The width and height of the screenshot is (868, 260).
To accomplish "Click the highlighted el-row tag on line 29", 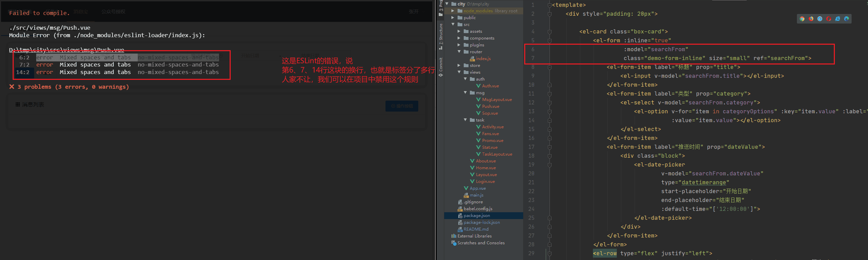I will click(605, 254).
